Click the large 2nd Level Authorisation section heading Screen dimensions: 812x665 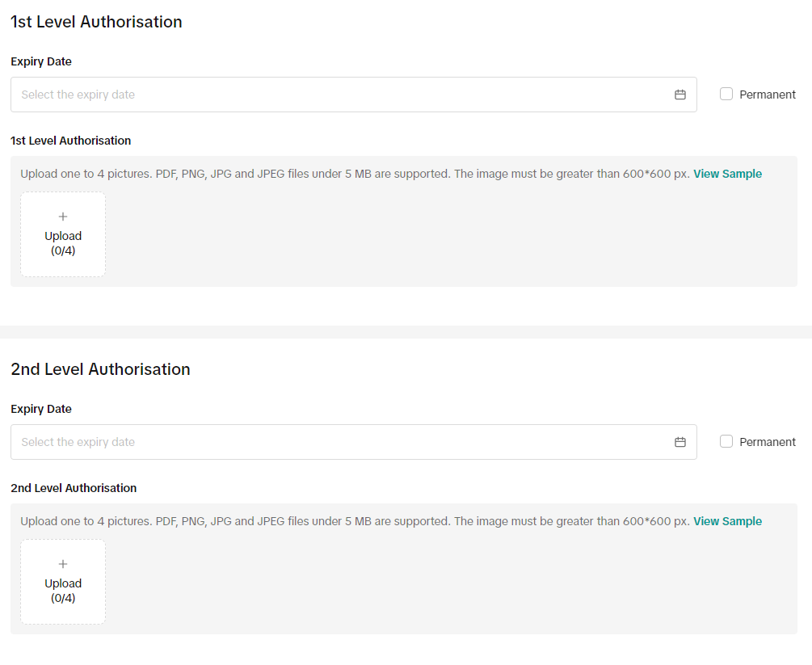point(100,369)
